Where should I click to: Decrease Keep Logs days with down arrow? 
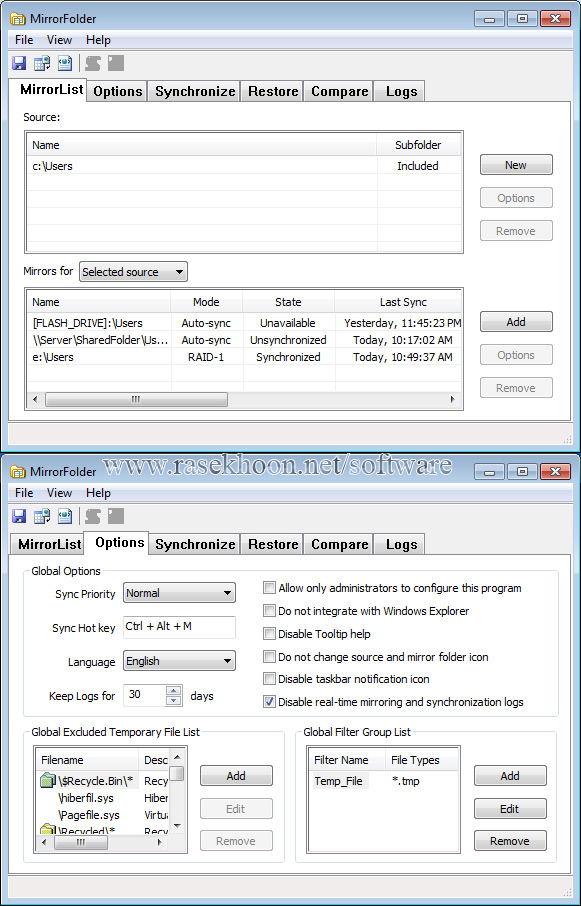(173, 700)
